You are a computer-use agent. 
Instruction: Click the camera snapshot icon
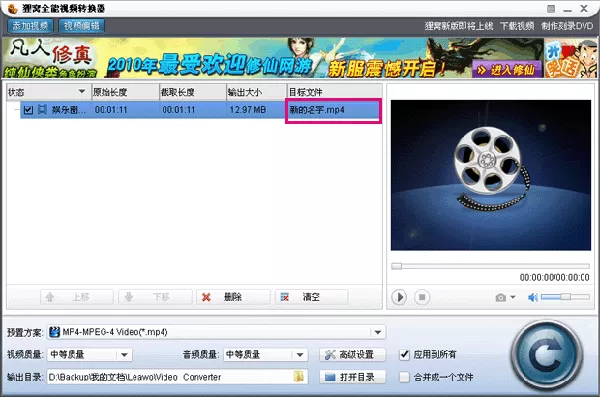501,297
